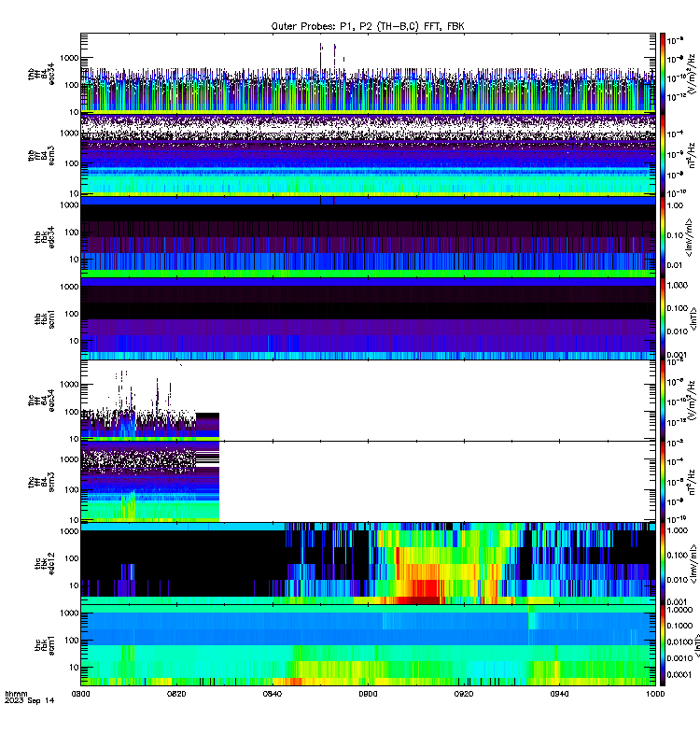This screenshot has width=700, height=747.
Task: Click the '0.0100' tick on thc fbk scm1 color bar
Action: [680, 642]
